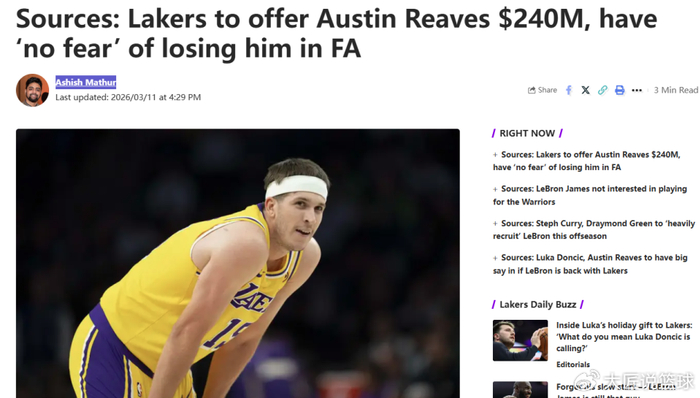Expand plus icon beside Steph Curry story
Image resolution: width=700 pixels, height=398 pixels.
click(495, 224)
